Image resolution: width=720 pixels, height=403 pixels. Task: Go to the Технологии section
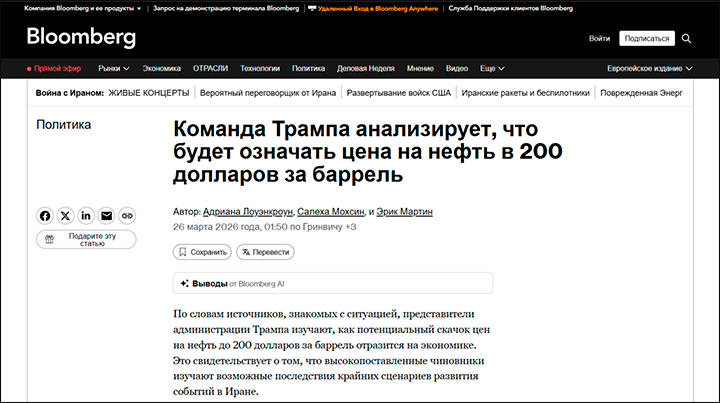[260, 68]
